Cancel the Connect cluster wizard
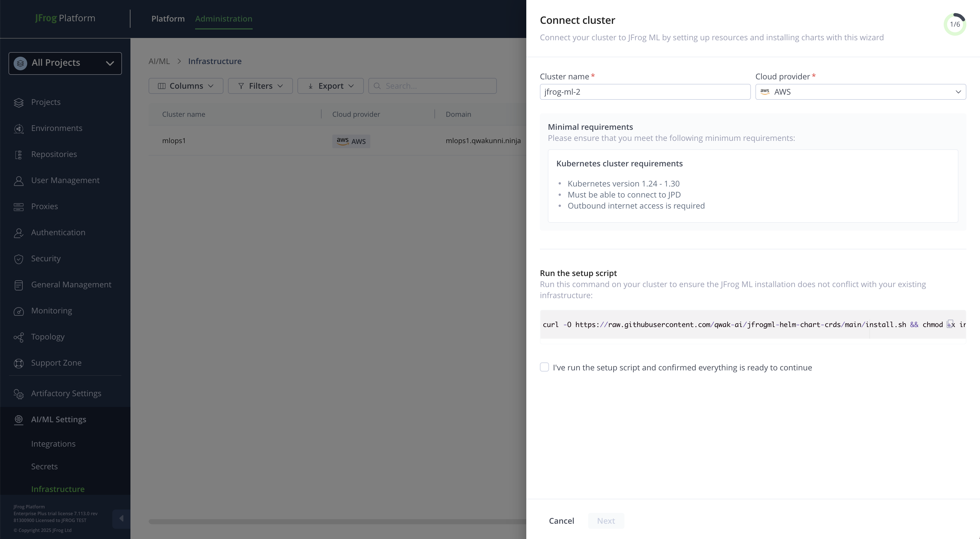Viewport: 980px width, 539px height. (561, 521)
